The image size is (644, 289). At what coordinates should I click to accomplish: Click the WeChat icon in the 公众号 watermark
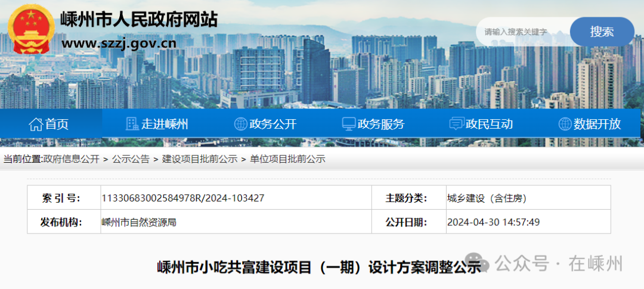pyautogui.click(x=483, y=263)
